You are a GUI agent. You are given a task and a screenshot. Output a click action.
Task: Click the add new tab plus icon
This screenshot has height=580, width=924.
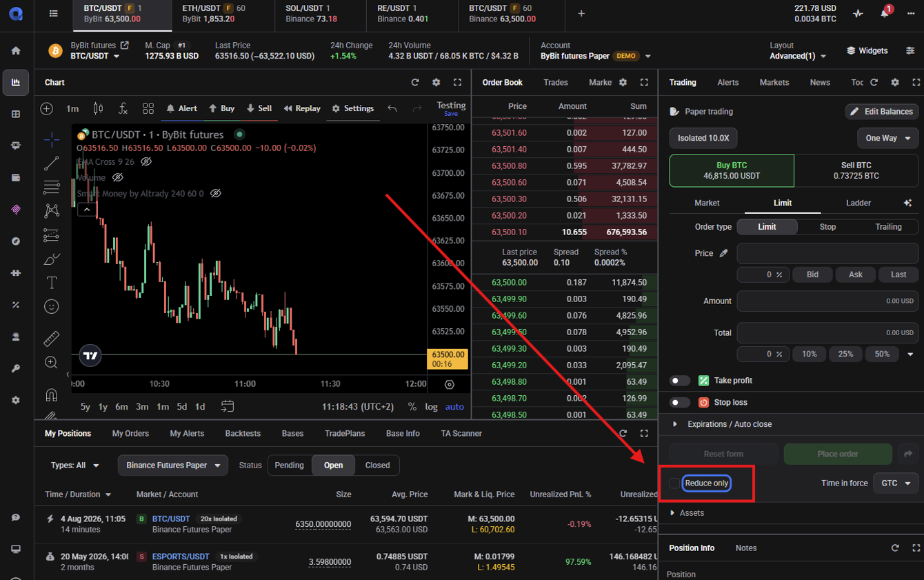click(x=581, y=13)
